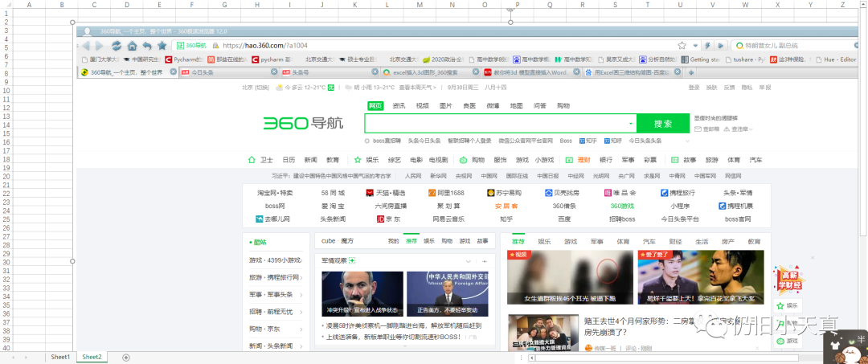Close the 头条号 browser tab
This screenshot has height=364, width=868.
375,72
